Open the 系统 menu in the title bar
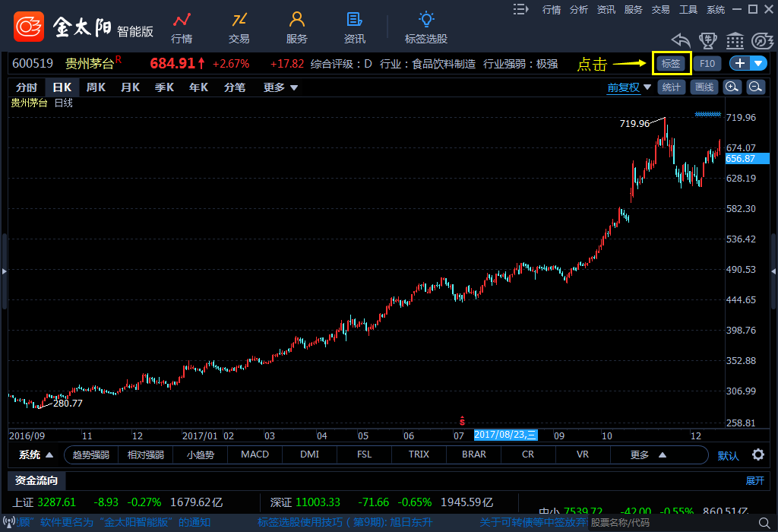Viewport: 778px width, 532px height. tap(716, 9)
